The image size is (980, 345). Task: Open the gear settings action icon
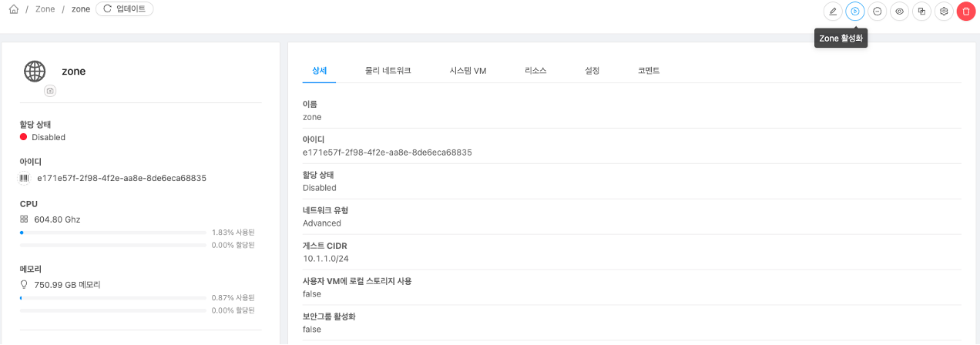coord(944,12)
